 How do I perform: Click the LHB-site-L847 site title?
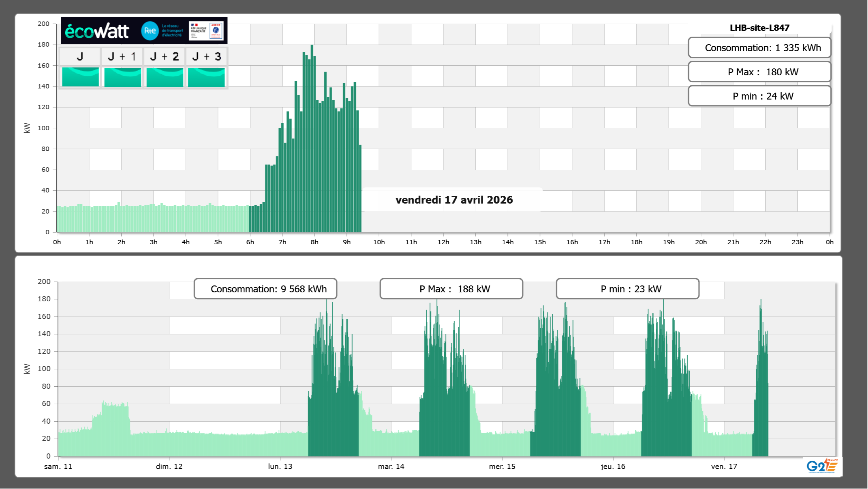tap(759, 28)
